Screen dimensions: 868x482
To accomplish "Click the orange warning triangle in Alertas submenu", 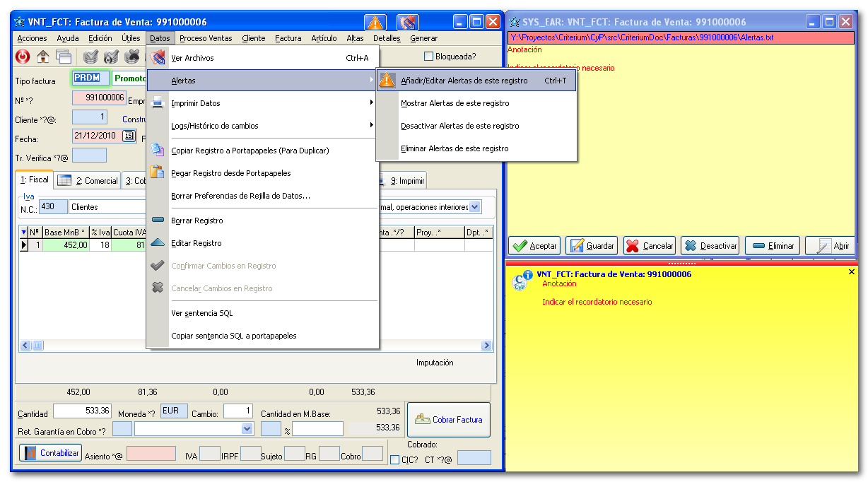I will tap(387, 81).
